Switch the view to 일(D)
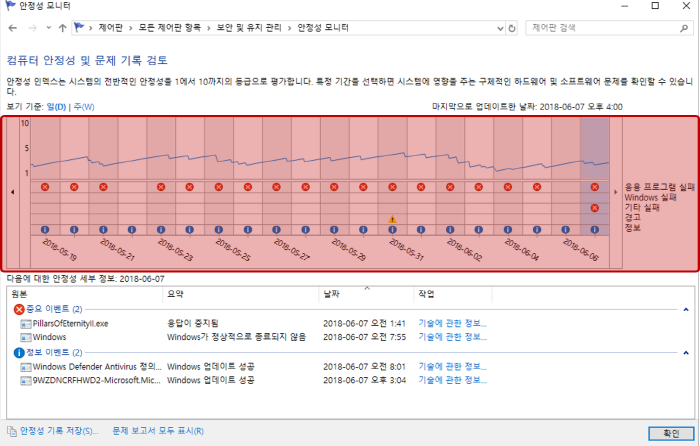 pos(56,107)
